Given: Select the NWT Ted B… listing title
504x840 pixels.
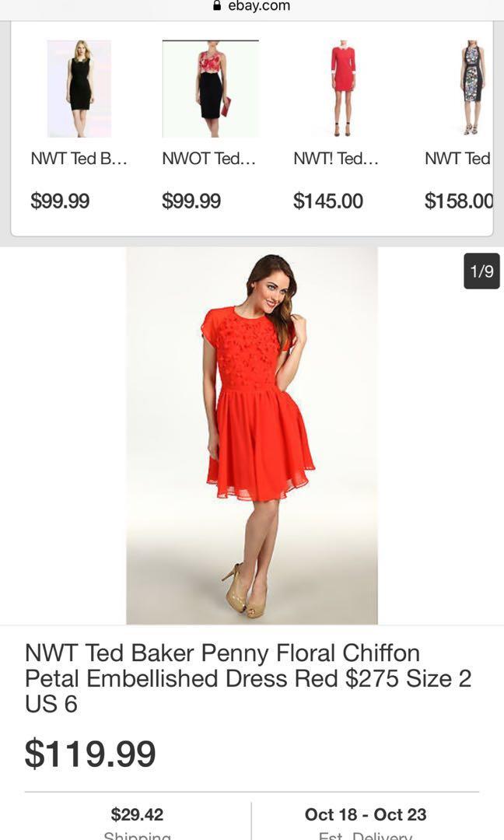Looking at the screenshot, I should [79, 159].
